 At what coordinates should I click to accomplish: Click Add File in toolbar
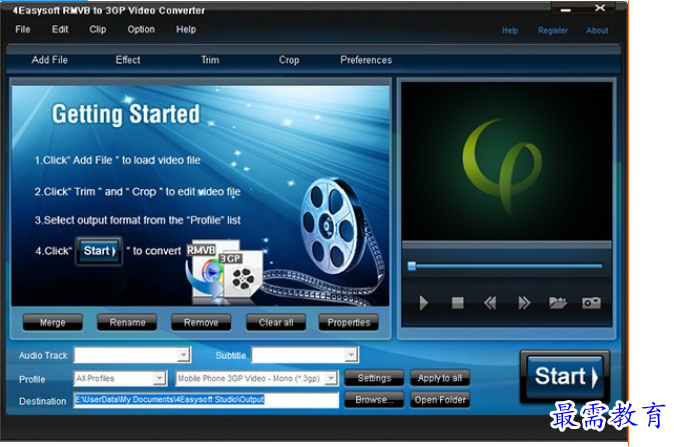point(49,60)
